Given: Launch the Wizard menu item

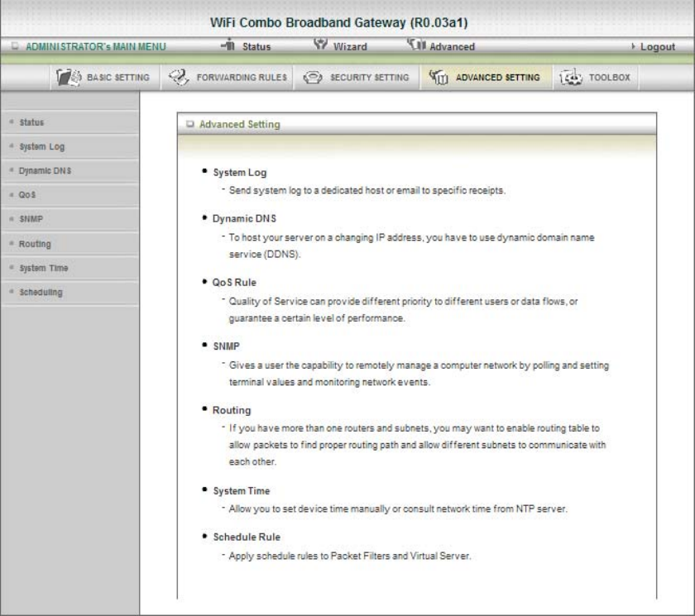Looking at the screenshot, I should [350, 46].
